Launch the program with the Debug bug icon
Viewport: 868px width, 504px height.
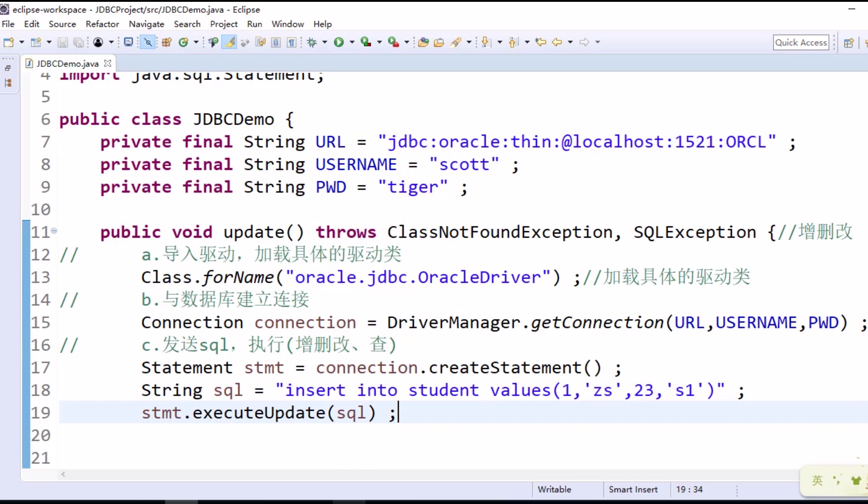pyautogui.click(x=311, y=42)
